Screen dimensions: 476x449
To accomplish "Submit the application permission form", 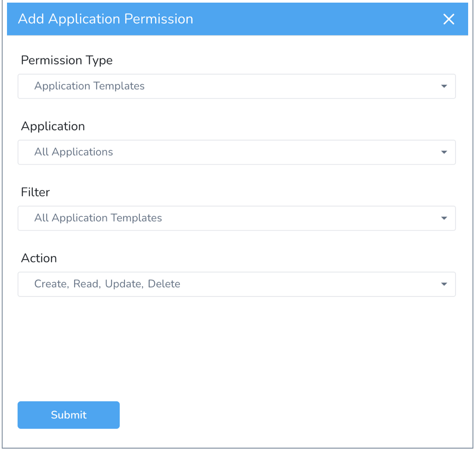I will 69,414.
